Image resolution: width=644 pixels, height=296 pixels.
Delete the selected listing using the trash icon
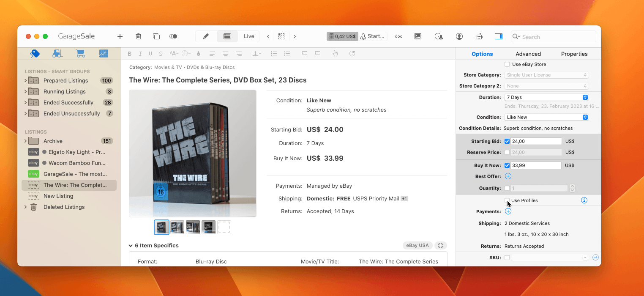tap(138, 36)
